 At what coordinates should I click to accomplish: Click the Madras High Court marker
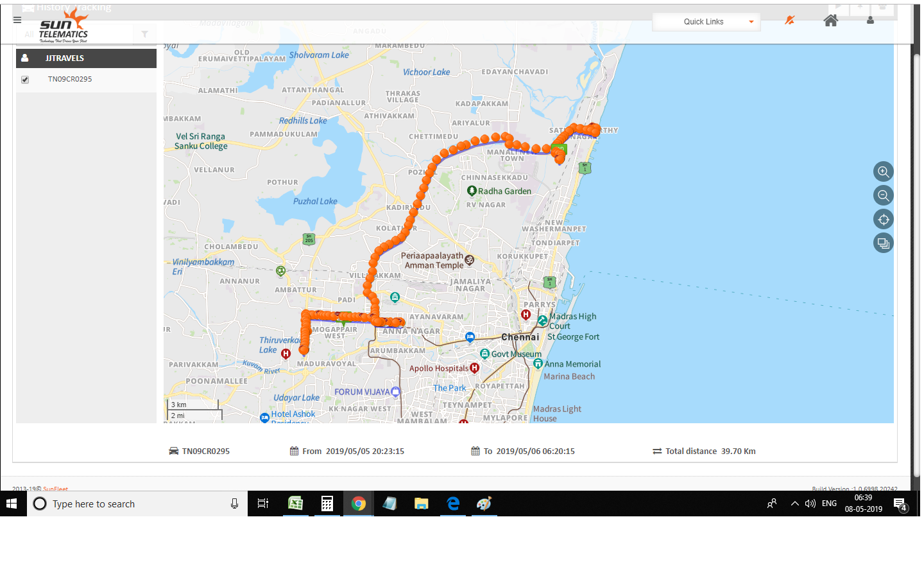[543, 320]
